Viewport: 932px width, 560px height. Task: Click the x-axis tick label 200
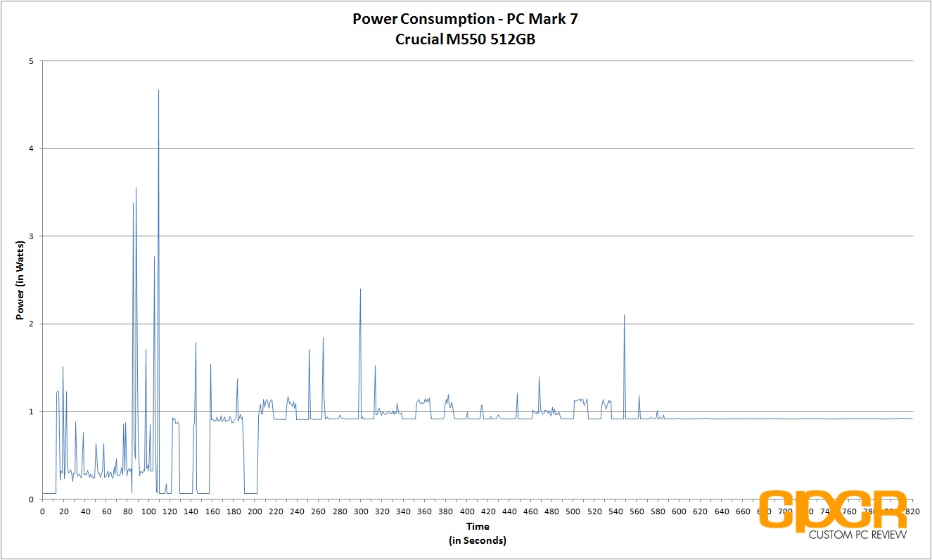point(255,511)
